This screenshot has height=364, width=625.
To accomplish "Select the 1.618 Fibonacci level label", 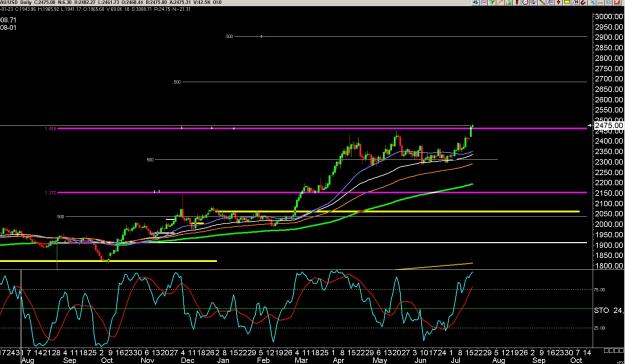I will click(50, 128).
